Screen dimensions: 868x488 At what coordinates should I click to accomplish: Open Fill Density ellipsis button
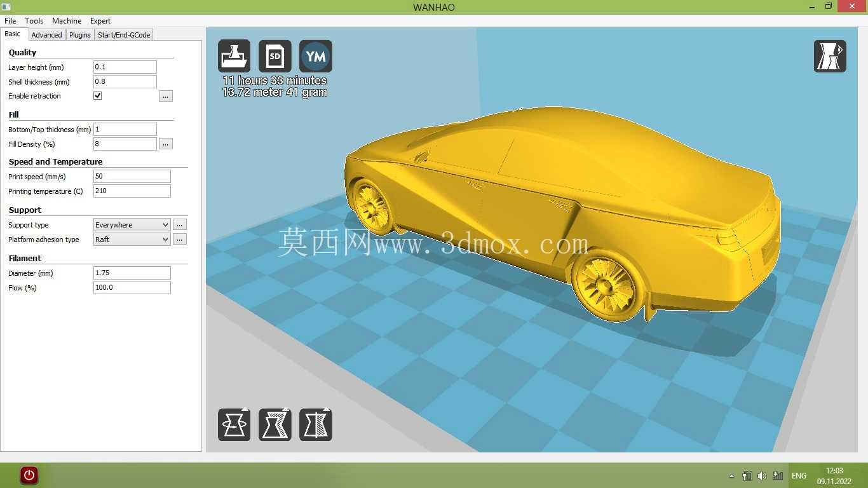(x=166, y=144)
